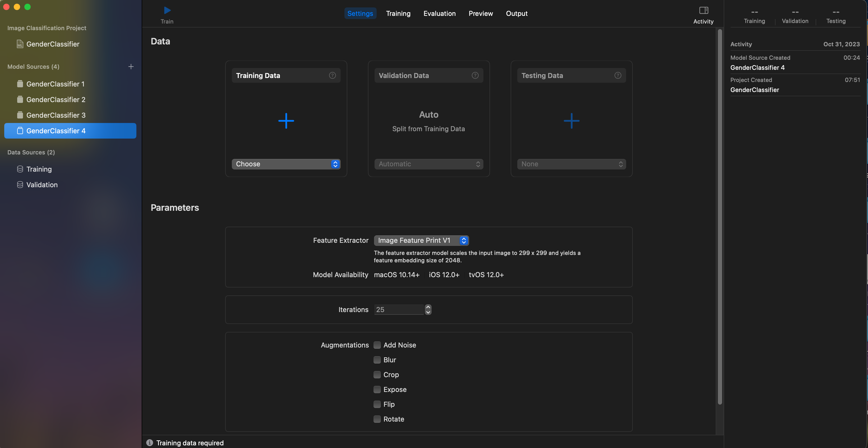Click Testing Data plus icon

tap(571, 121)
